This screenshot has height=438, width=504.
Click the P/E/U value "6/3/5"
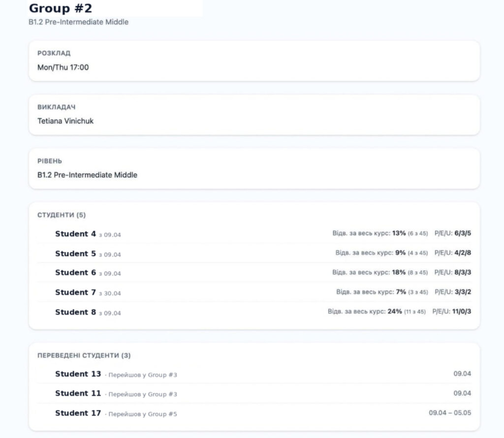(463, 233)
